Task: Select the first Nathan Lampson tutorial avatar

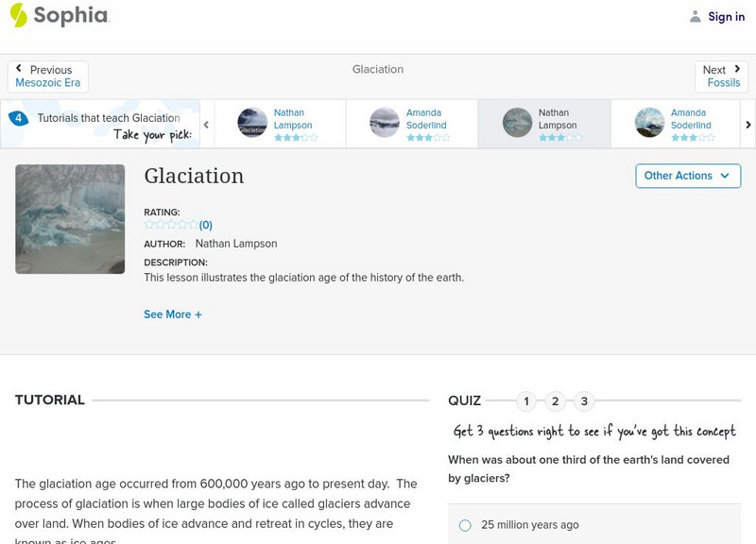Action: (252, 122)
